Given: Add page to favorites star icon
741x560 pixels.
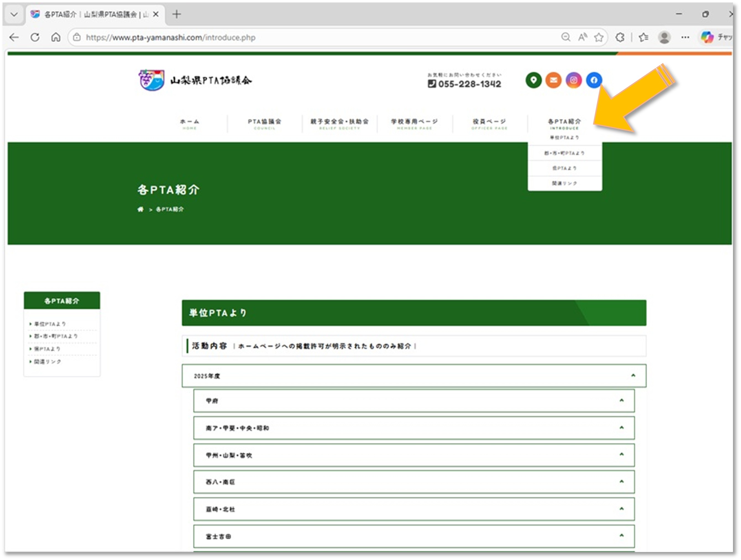Looking at the screenshot, I should click(x=599, y=37).
